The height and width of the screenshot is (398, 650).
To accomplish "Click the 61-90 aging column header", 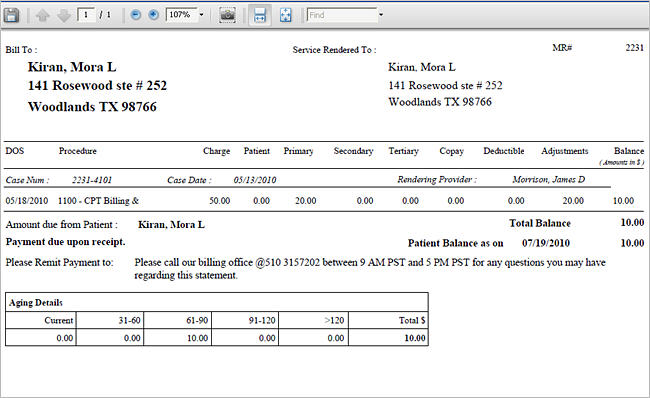I will (x=197, y=320).
